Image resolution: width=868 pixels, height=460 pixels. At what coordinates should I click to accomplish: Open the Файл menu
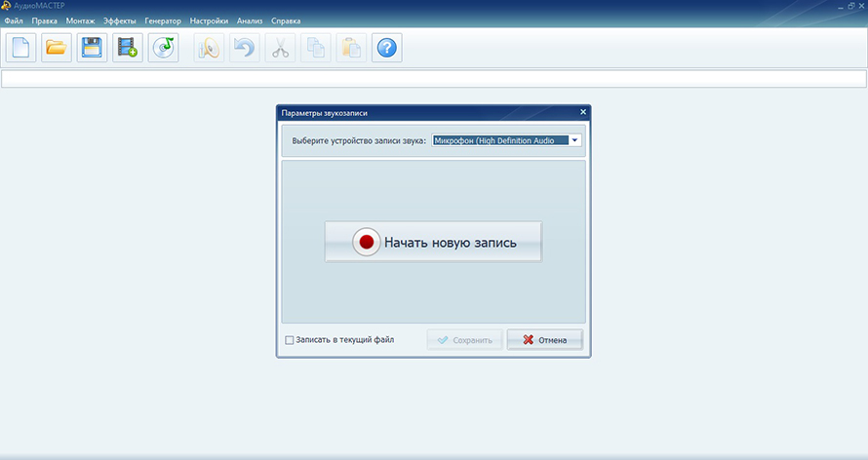14,20
